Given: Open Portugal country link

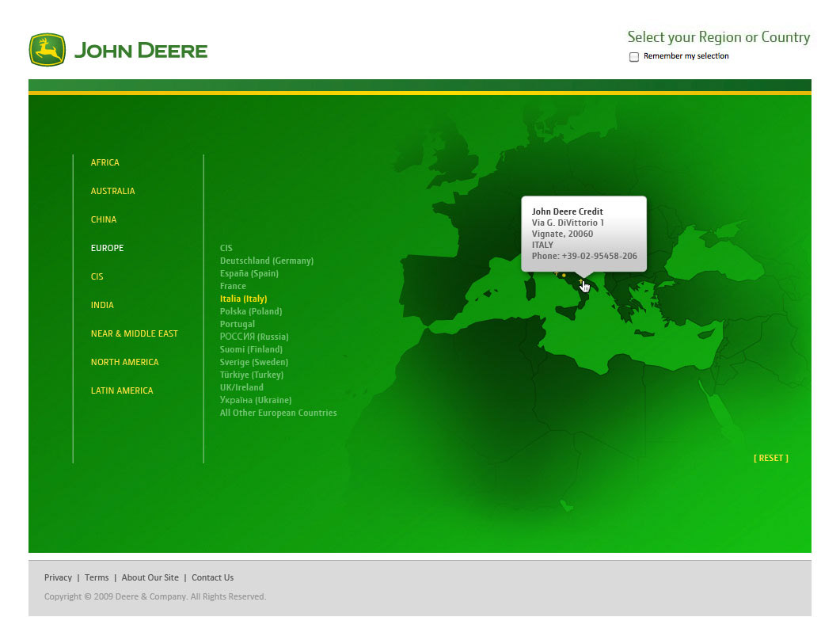Looking at the screenshot, I should (x=238, y=324).
